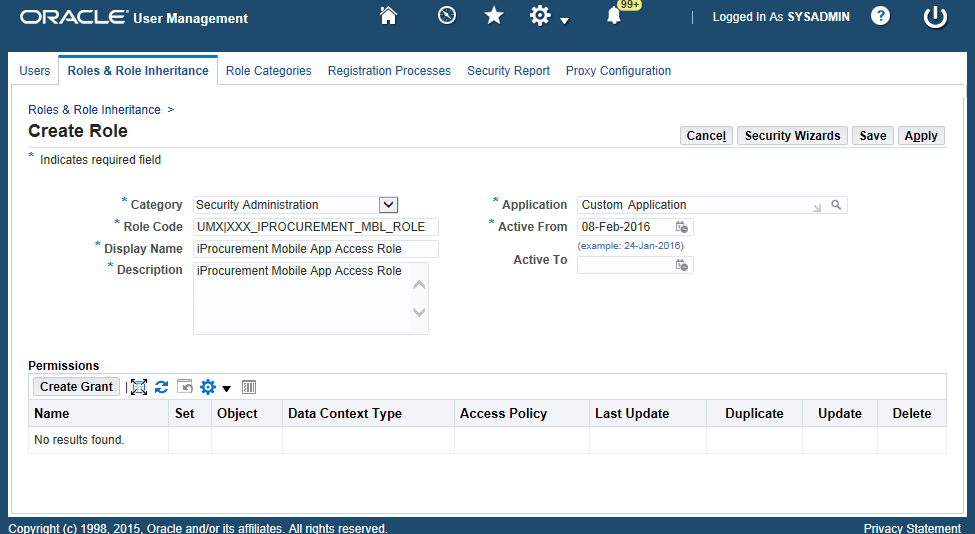Open Active From calendar picker
This screenshot has width=975, height=534.
[x=682, y=228]
